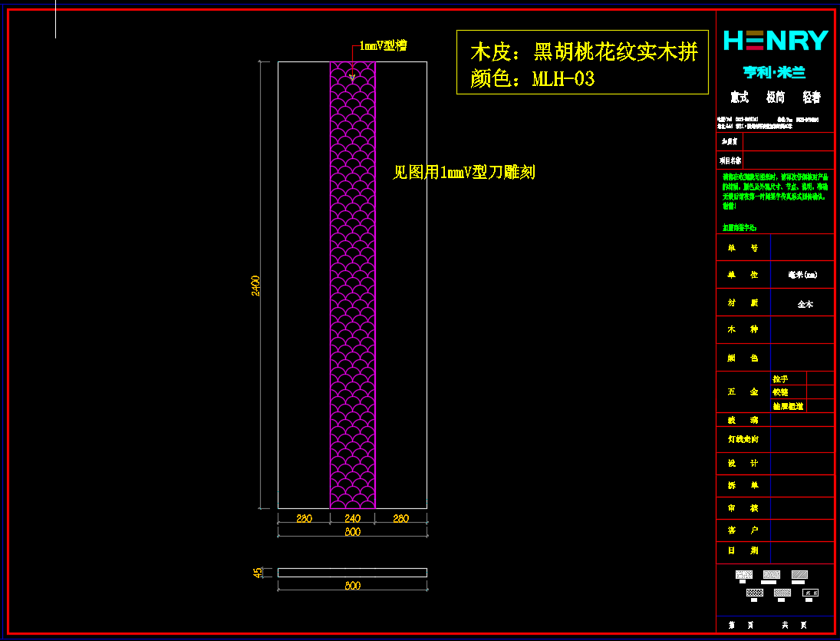
Task: Select the glass-pattern legend swatch
Action: (810, 593)
